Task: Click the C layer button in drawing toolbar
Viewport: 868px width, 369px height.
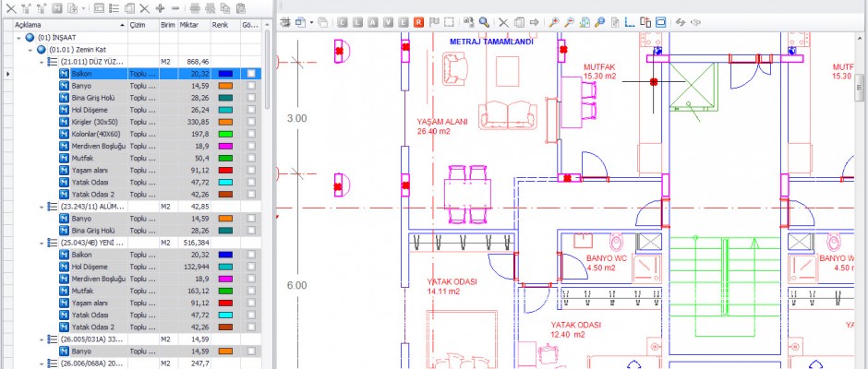Action: tap(342, 21)
